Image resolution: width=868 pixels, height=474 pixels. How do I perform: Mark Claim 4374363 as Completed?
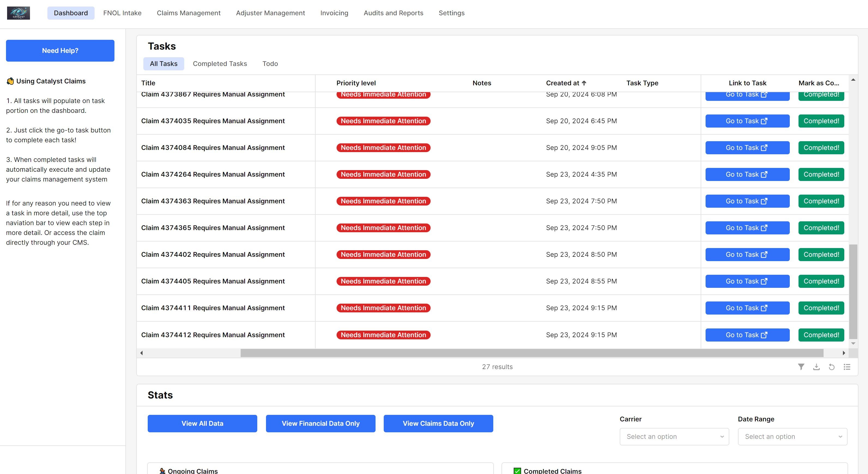[x=821, y=201]
